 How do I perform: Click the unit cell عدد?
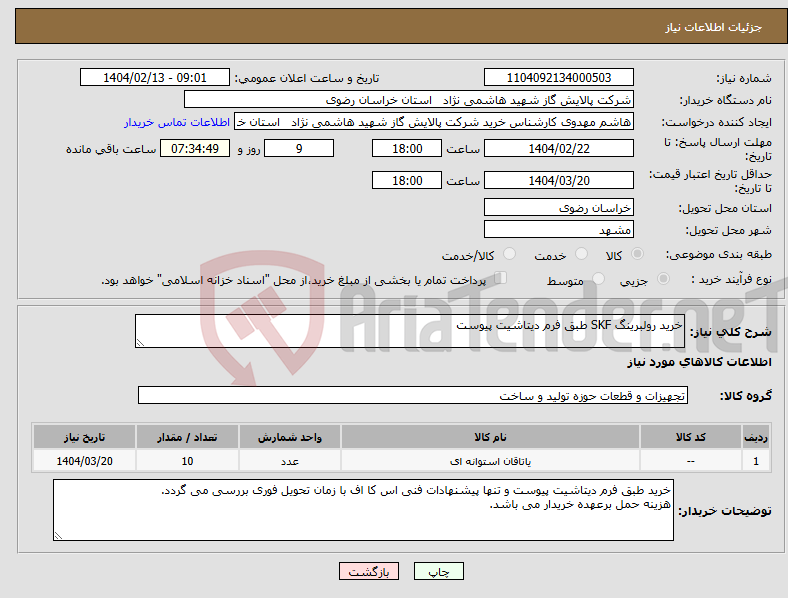290,461
